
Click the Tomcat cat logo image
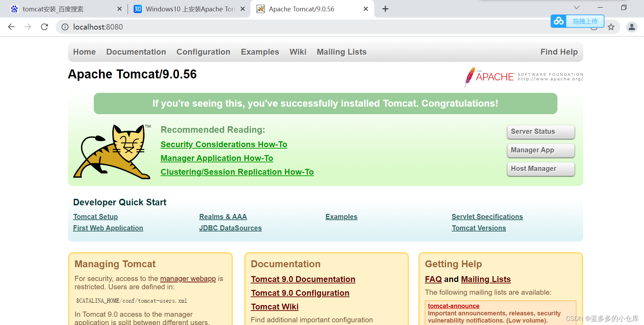(x=112, y=152)
